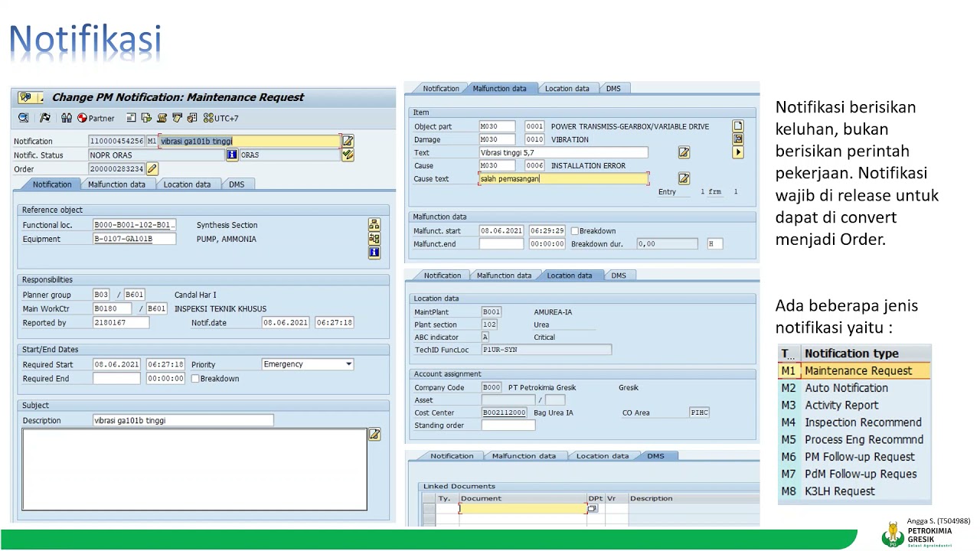This screenshot has width=980, height=551.
Task: Select M6 PM Follow-up Request row
Action: (854, 457)
